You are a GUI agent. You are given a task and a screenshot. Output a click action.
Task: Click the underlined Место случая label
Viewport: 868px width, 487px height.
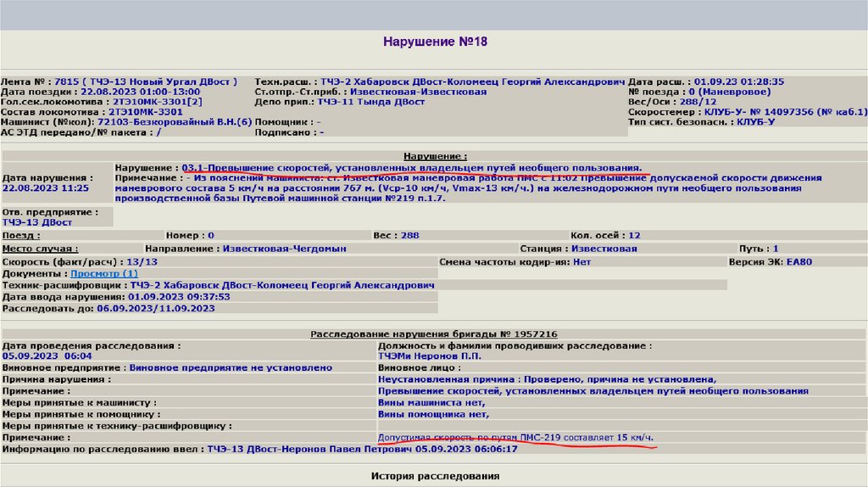tap(40, 249)
